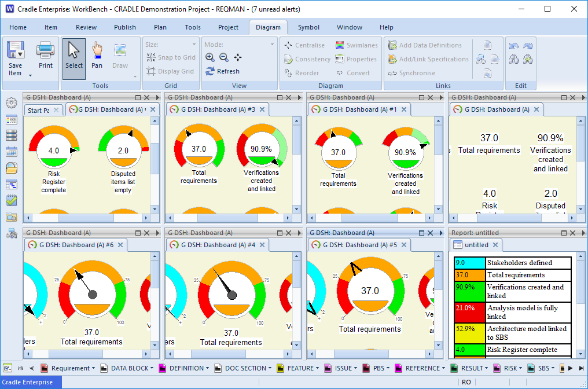
Task: Activate the Select arrow tool
Action: click(x=74, y=59)
